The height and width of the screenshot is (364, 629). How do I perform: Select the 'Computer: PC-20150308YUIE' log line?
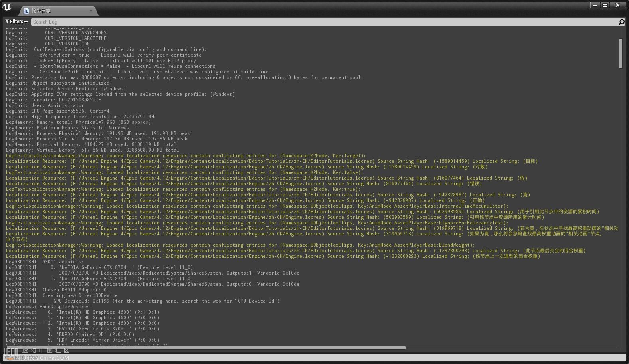tap(66, 100)
